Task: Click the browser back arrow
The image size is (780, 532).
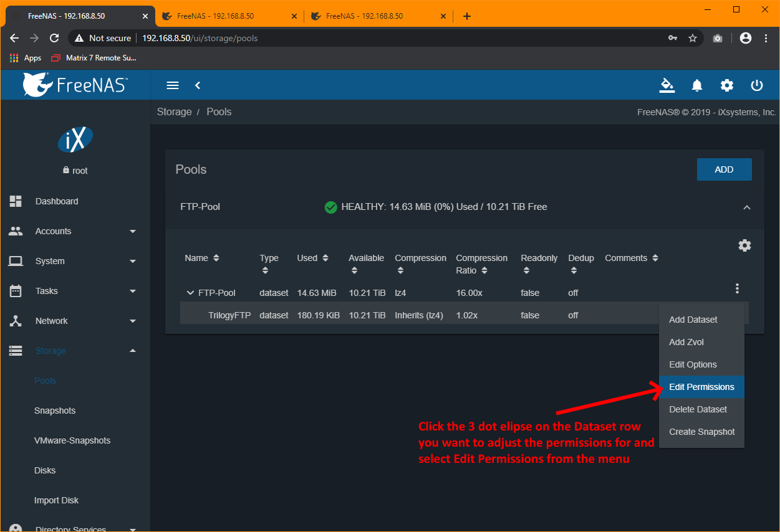Action: tap(14, 38)
